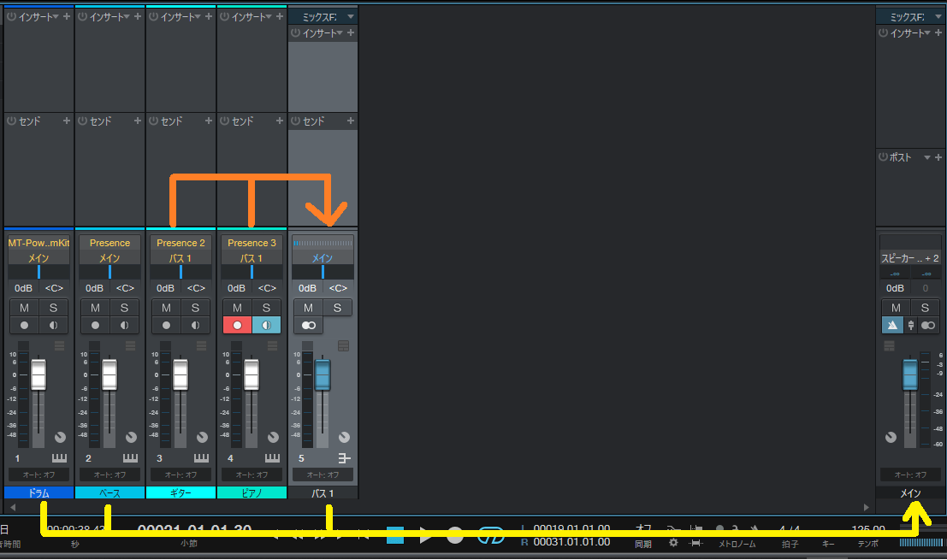Click the channel link icon on Bus 1
This screenshot has width=947, height=560.
pyautogui.click(x=308, y=325)
